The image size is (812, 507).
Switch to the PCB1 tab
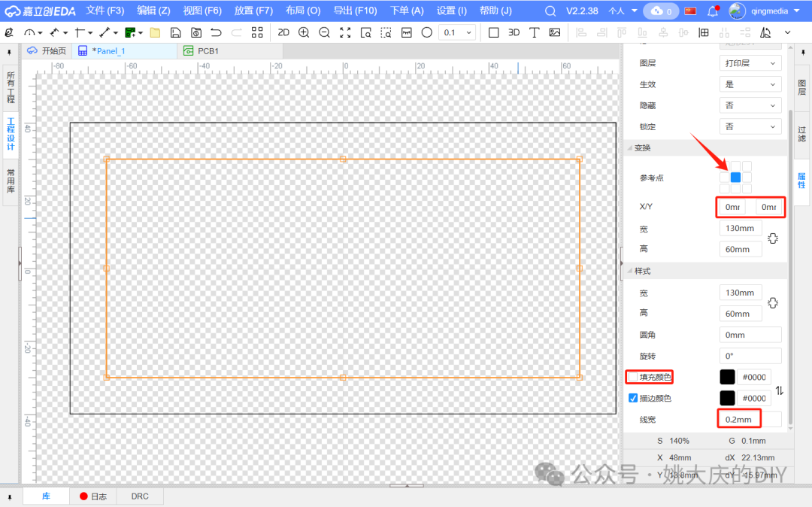coord(208,50)
